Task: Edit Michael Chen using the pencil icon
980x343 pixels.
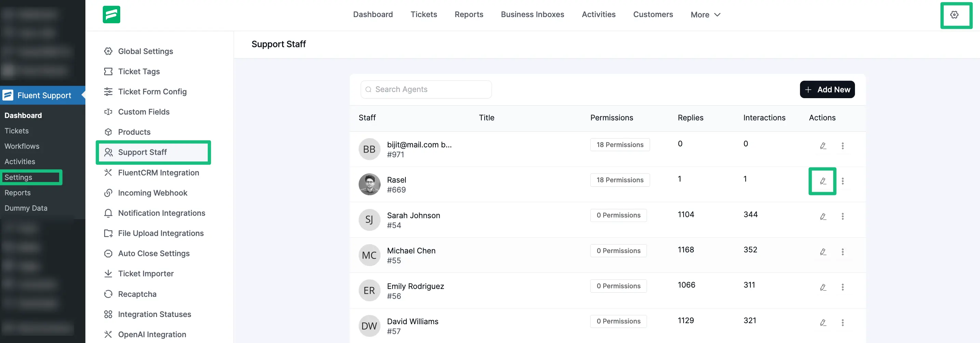Action: (823, 252)
